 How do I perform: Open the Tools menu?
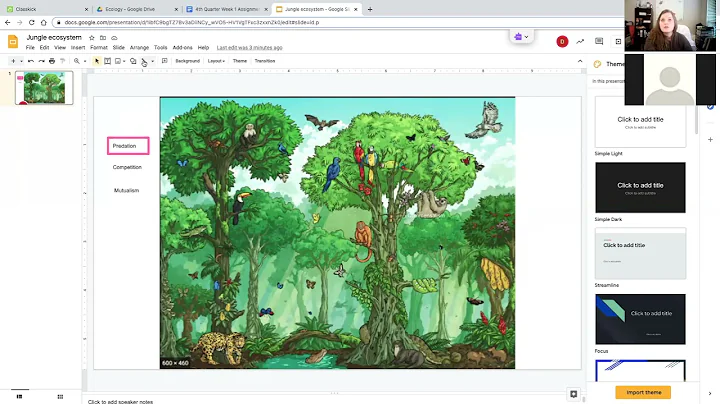click(x=160, y=48)
